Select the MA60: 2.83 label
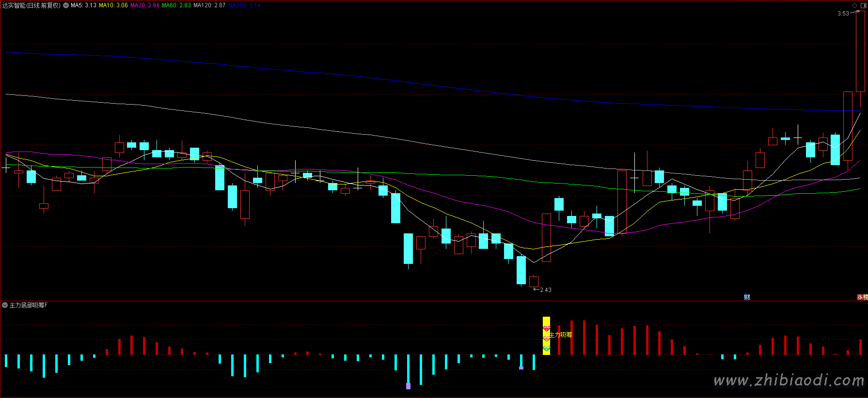This screenshot has height=398, width=868. (x=176, y=5)
